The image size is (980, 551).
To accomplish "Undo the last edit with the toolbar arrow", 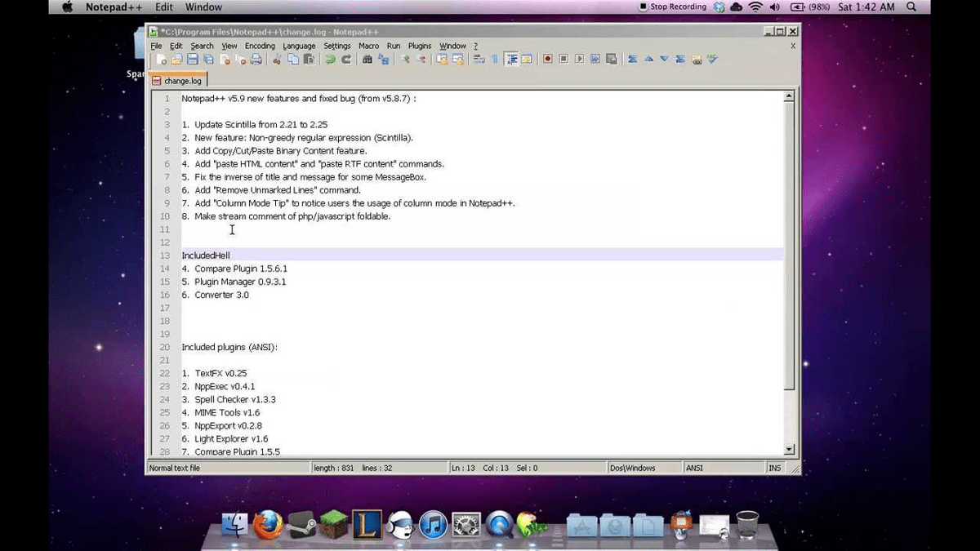I will coord(329,59).
